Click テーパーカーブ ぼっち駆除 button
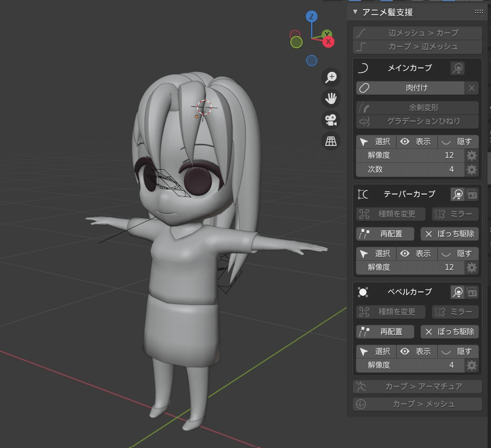Viewport: 491px width, 448px height. [450, 234]
